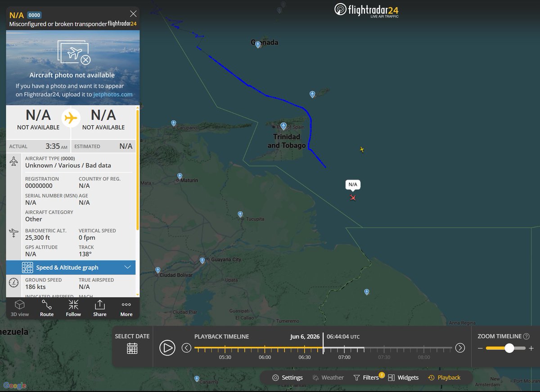Screen dimensions: 540x392
Task: Click the N/A aircraft label bubble
Action: pyautogui.click(x=353, y=184)
